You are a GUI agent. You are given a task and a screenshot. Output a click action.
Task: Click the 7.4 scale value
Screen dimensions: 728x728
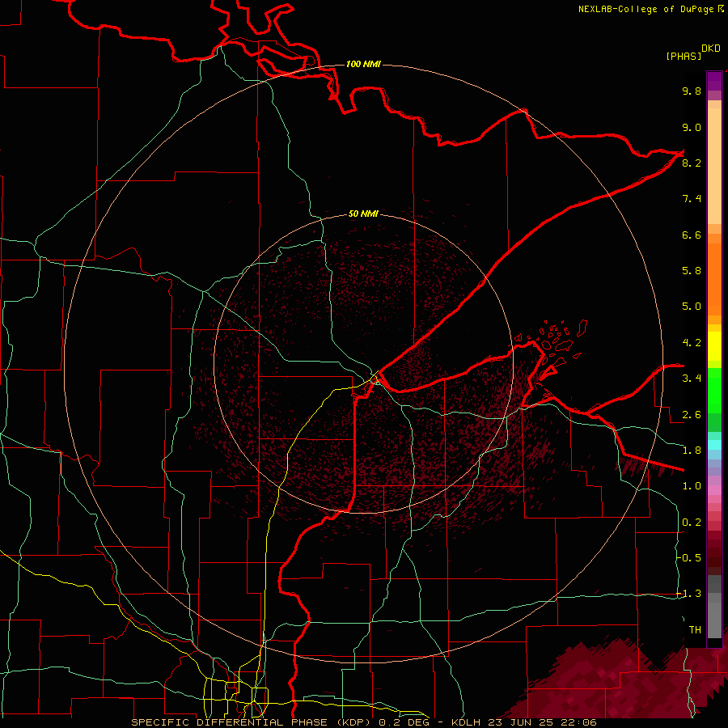coord(692,199)
